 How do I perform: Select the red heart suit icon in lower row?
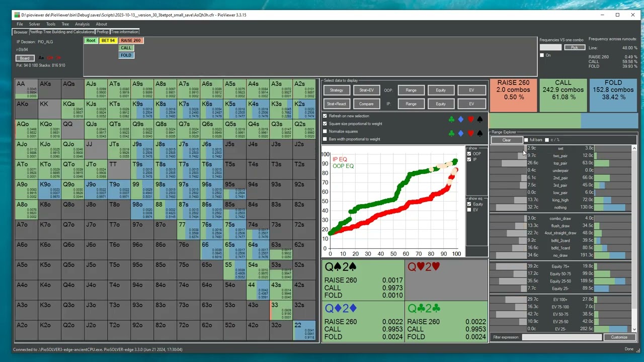[470, 133]
